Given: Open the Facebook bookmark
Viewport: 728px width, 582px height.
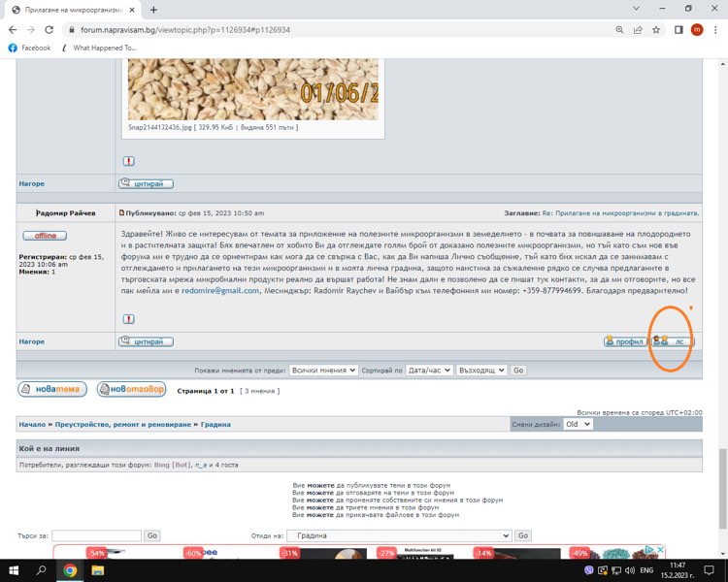Looking at the screenshot, I should (x=29, y=48).
